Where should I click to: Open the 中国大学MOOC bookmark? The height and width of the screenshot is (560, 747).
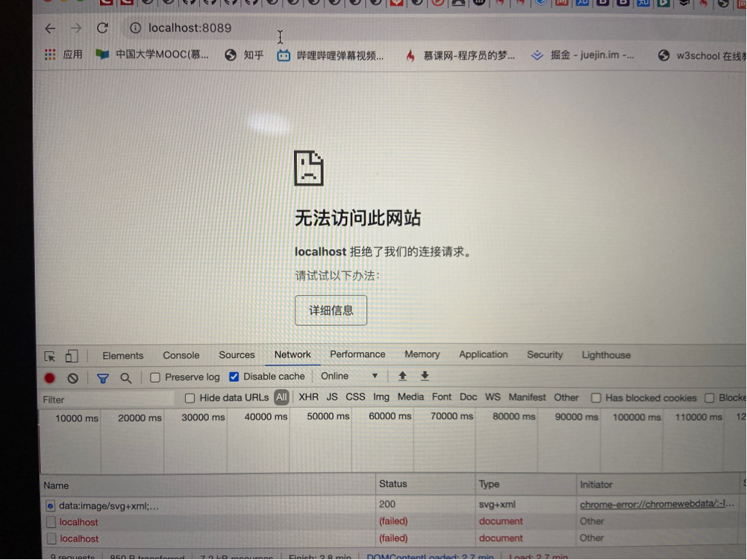coord(152,54)
